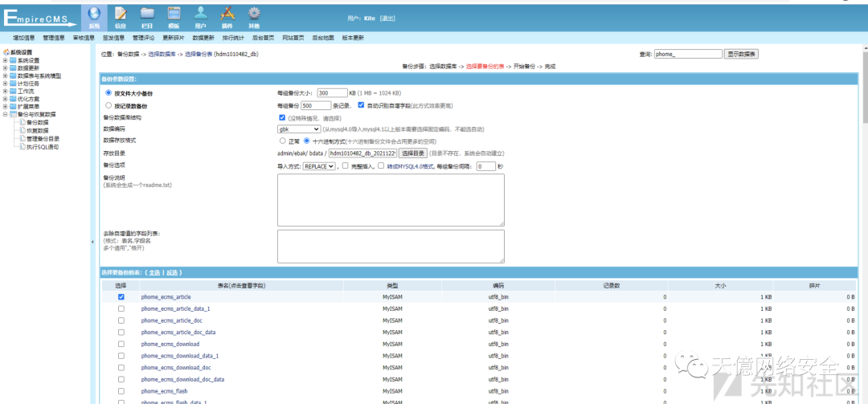
Task: Open 数据更新 in the top secondary menu
Action: [203, 39]
